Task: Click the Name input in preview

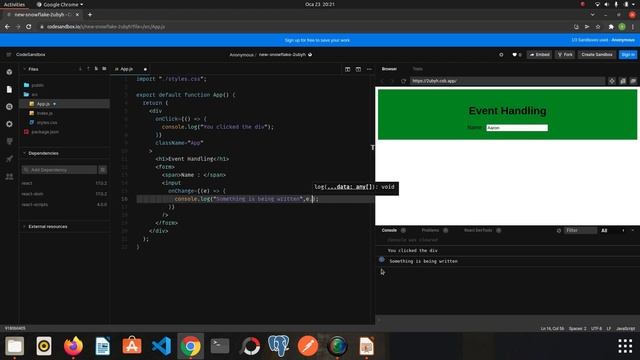Action: coord(517,128)
